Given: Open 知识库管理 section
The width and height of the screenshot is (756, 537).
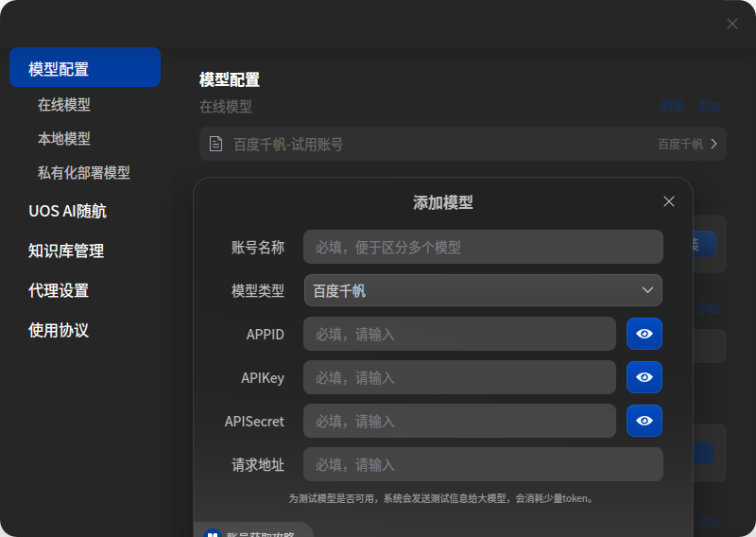Looking at the screenshot, I should 66,251.
